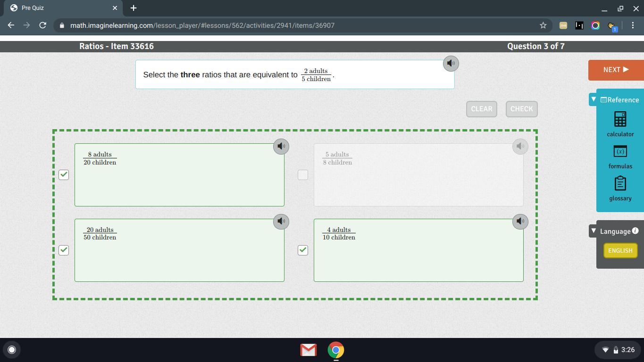Play audio for 5 adults / 8 children
This screenshot has height=362, width=644.
click(x=520, y=146)
